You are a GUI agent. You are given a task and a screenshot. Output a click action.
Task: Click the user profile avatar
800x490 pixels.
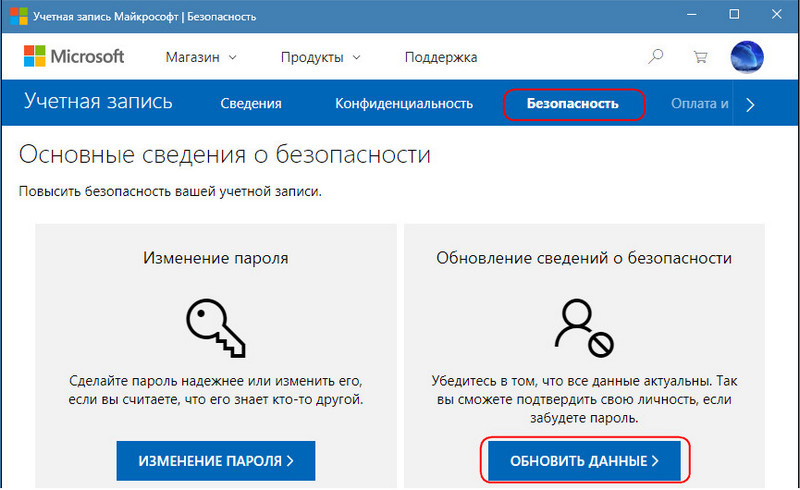[x=747, y=57]
